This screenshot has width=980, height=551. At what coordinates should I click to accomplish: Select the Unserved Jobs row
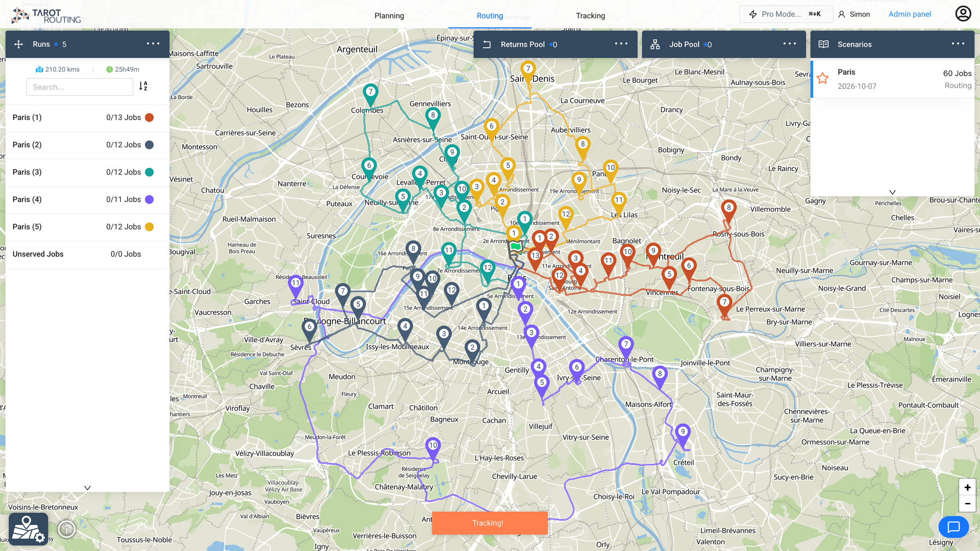click(x=87, y=254)
